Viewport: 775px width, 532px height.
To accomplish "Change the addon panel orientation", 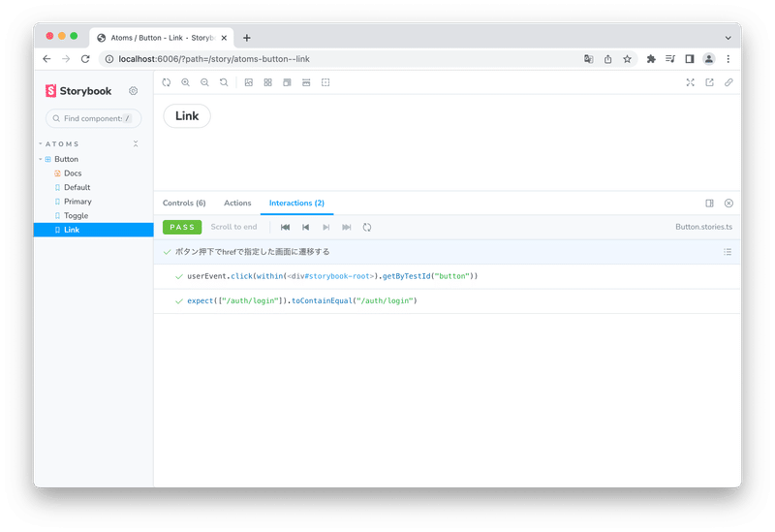I will pos(709,203).
